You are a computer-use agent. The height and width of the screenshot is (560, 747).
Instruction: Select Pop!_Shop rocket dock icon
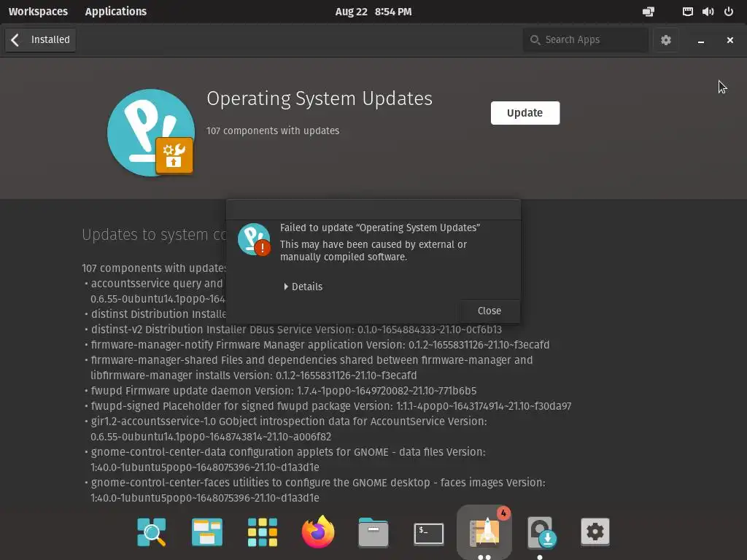pos(484,532)
